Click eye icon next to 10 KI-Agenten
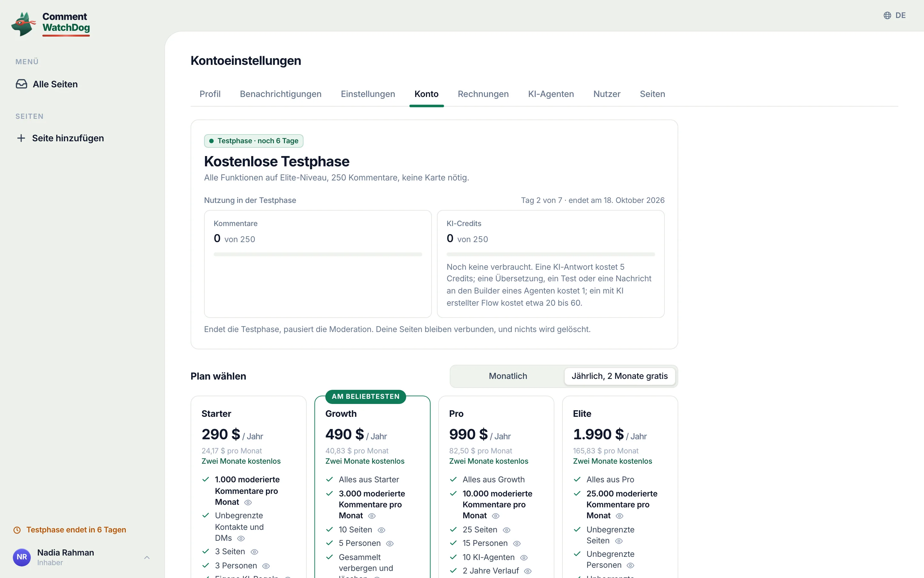The image size is (924, 578). pyautogui.click(x=524, y=558)
